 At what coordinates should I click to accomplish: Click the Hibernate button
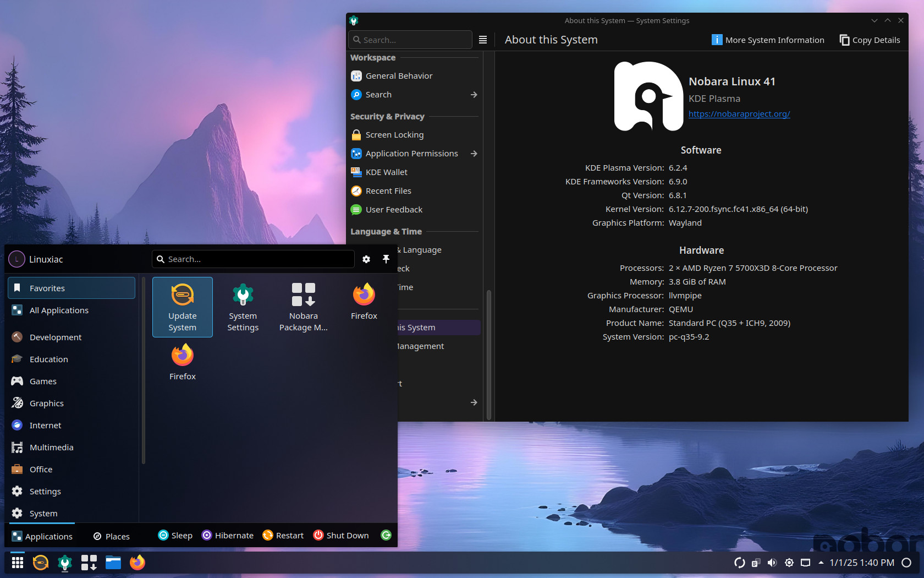[228, 536]
